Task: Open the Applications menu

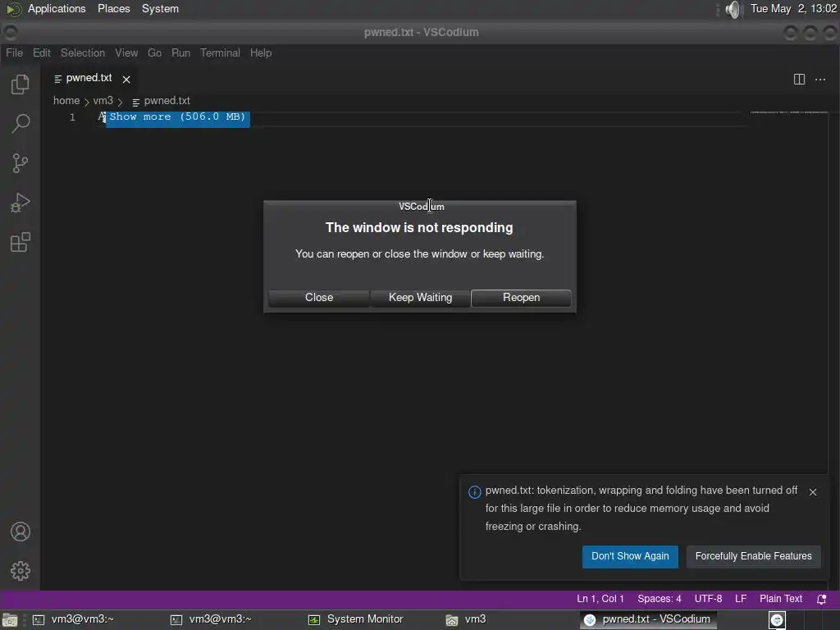Action: click(57, 9)
